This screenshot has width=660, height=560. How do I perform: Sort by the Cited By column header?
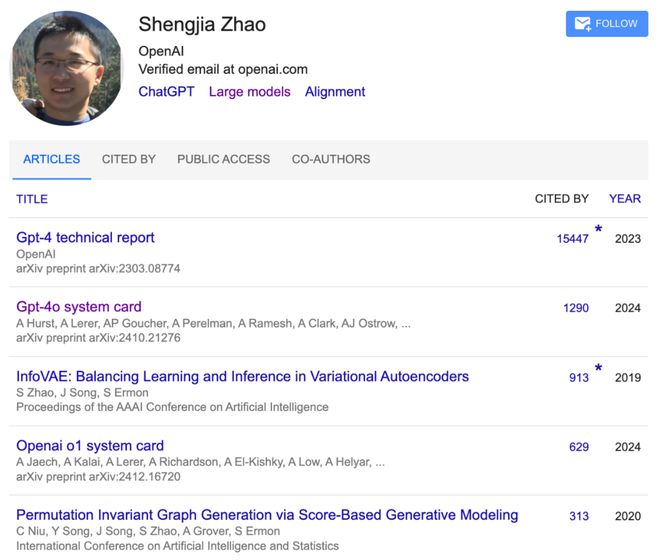click(x=561, y=199)
